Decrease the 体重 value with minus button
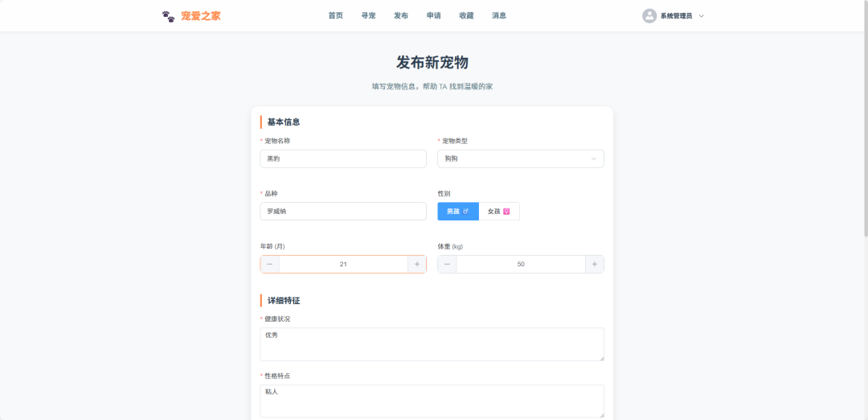 pos(447,264)
